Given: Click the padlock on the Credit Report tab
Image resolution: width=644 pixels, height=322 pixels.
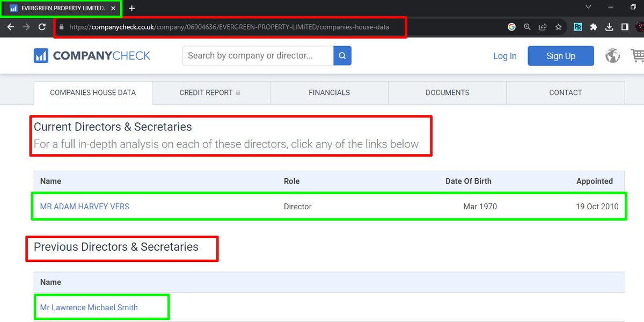Looking at the screenshot, I should tap(238, 93).
